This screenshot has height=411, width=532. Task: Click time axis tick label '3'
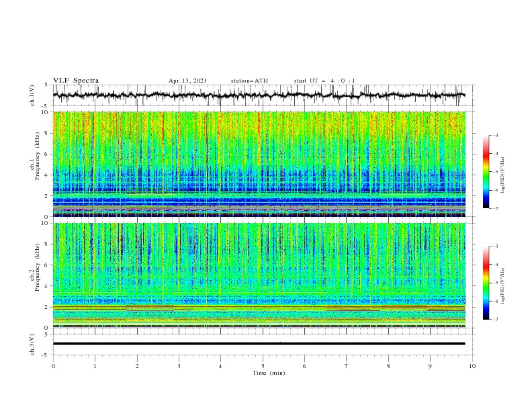point(179,366)
